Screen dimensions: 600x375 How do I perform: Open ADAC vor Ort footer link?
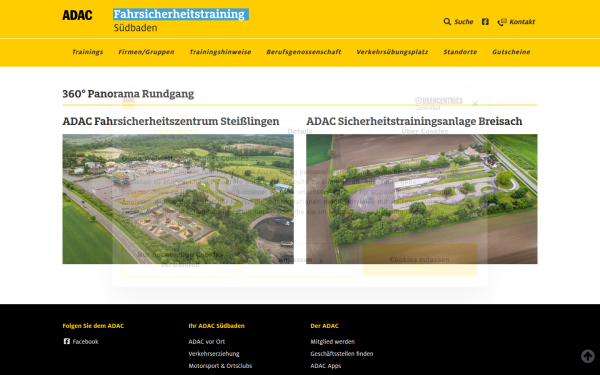click(207, 341)
